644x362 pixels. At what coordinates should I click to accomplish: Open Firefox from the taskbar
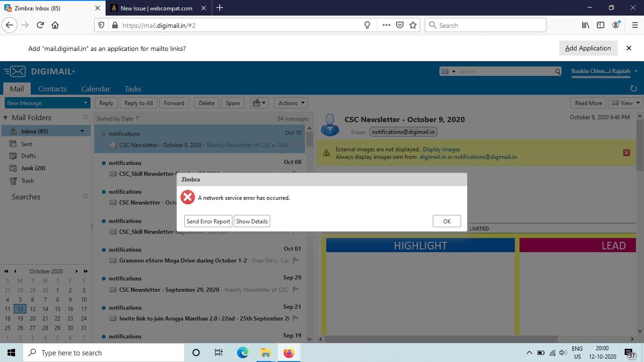click(289, 352)
